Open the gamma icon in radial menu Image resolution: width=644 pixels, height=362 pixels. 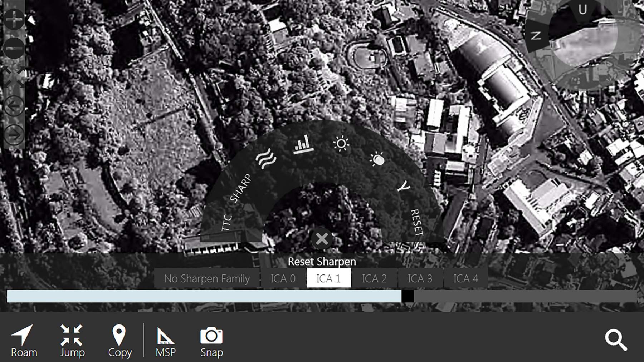pyautogui.click(x=405, y=186)
